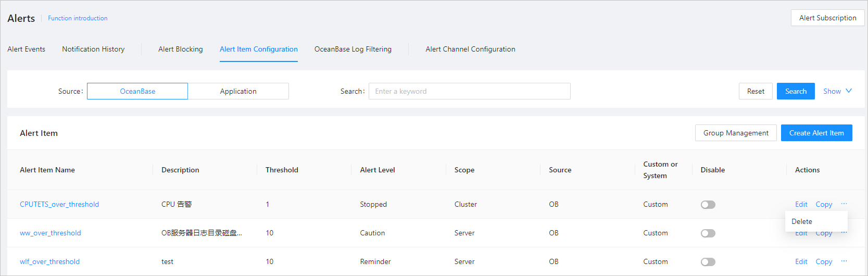Open more actions for wlf_over_threshold row
This screenshot has width=868, height=276.
(844, 261)
